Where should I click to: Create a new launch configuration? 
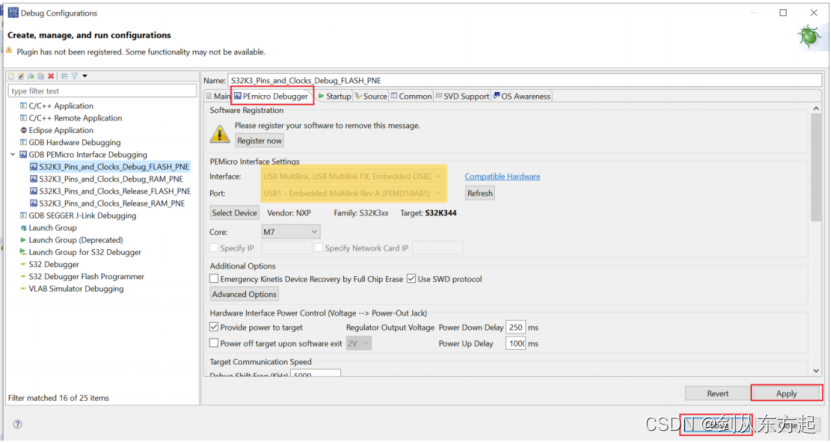11,76
